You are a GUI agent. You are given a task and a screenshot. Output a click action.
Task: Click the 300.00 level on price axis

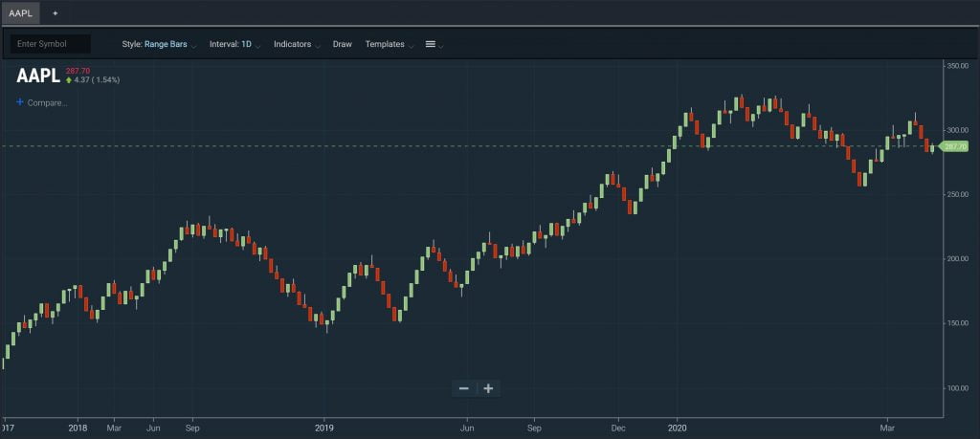tap(957, 130)
